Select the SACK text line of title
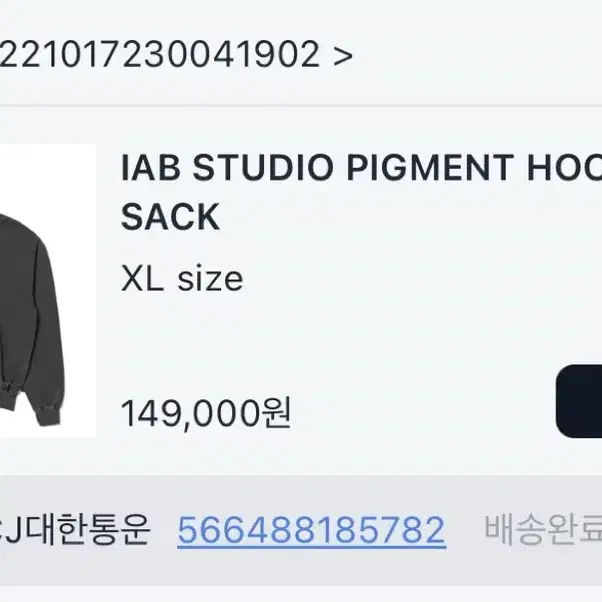Image resolution: width=602 pixels, height=602 pixels. [x=170, y=217]
